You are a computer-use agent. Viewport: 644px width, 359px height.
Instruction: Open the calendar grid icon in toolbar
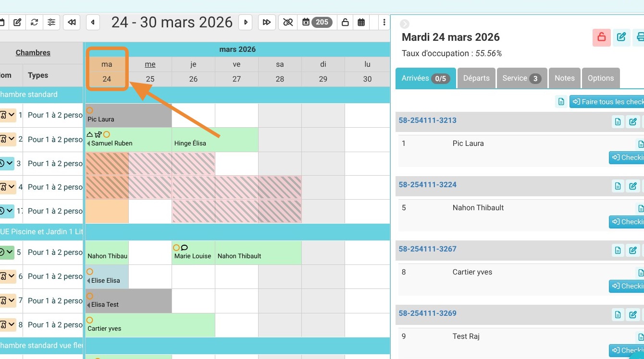click(x=361, y=22)
